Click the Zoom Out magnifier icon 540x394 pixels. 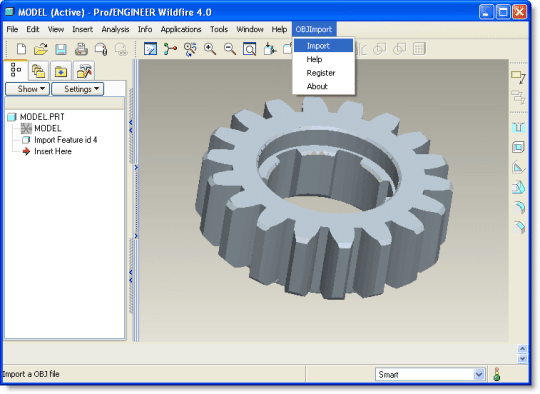click(x=230, y=49)
